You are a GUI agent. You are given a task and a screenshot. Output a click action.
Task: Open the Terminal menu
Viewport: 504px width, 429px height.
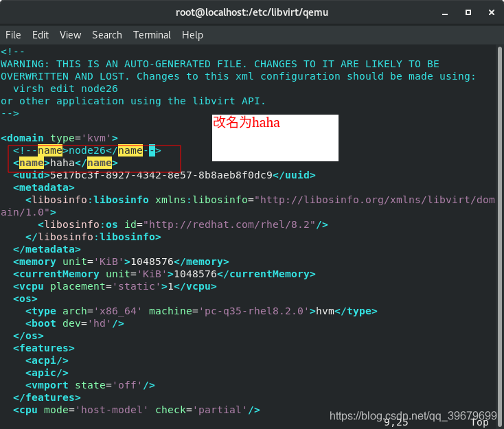[x=152, y=35]
